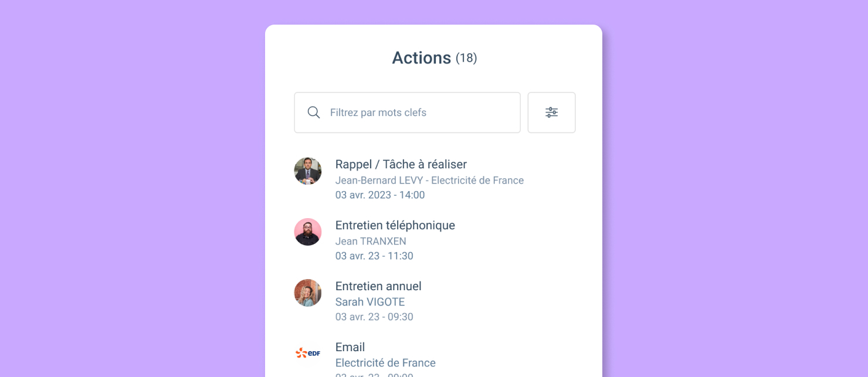
Task: Focus the 'Filtrez par mots clefs' field
Action: click(x=407, y=113)
